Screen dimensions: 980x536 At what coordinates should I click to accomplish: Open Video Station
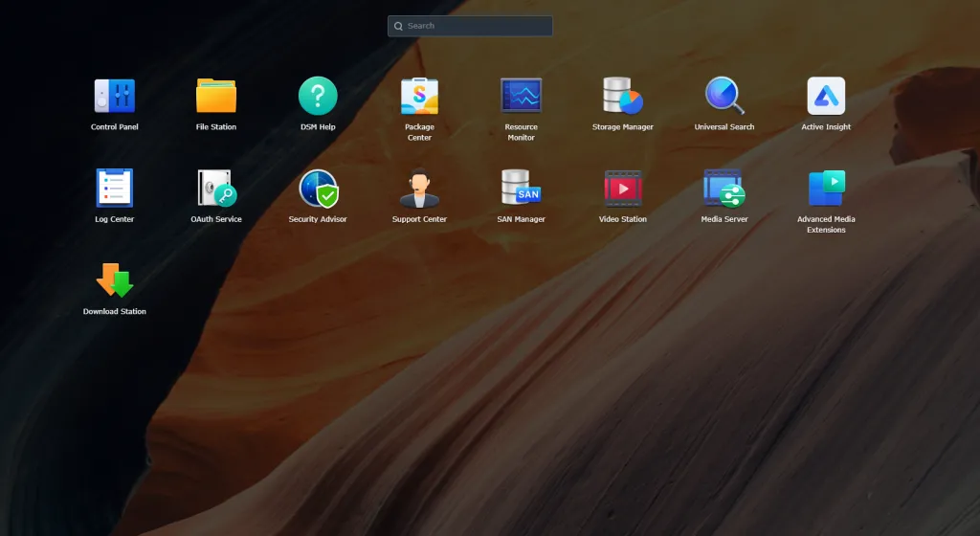pyautogui.click(x=622, y=188)
